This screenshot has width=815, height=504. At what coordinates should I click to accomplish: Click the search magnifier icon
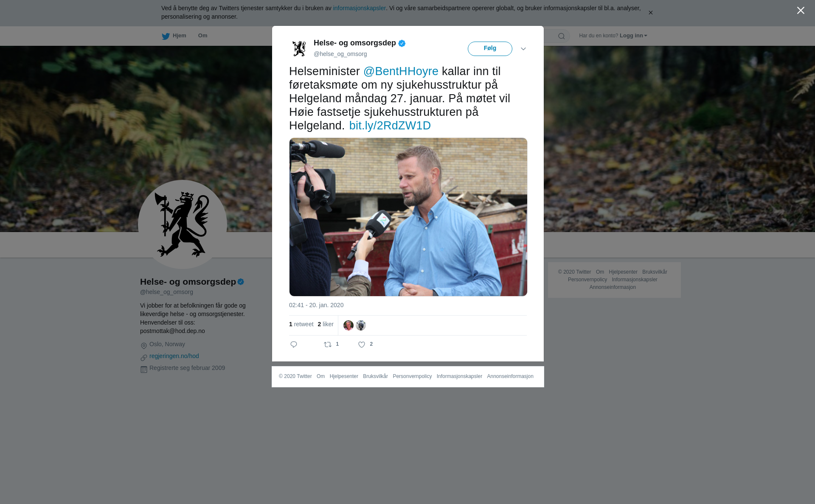click(562, 36)
